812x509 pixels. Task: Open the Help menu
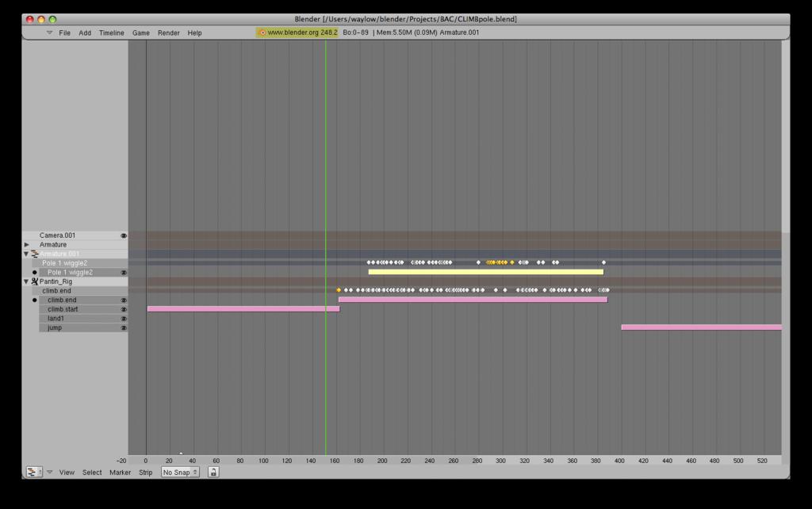[x=195, y=33]
